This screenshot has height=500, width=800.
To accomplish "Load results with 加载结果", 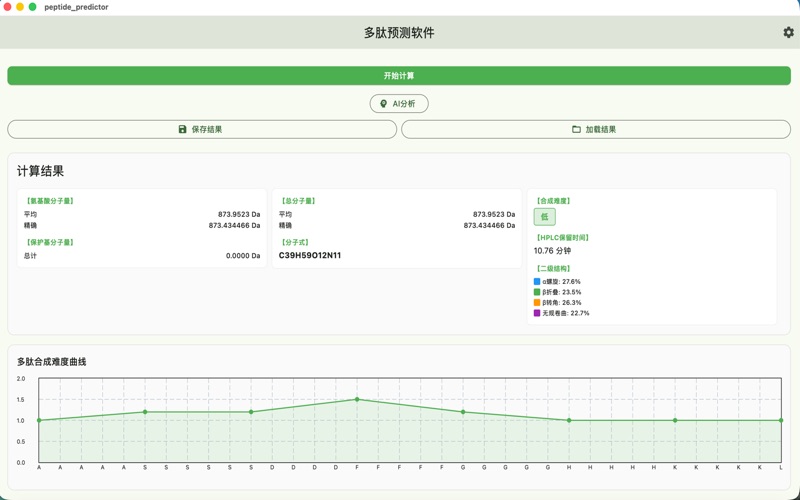I will point(596,129).
